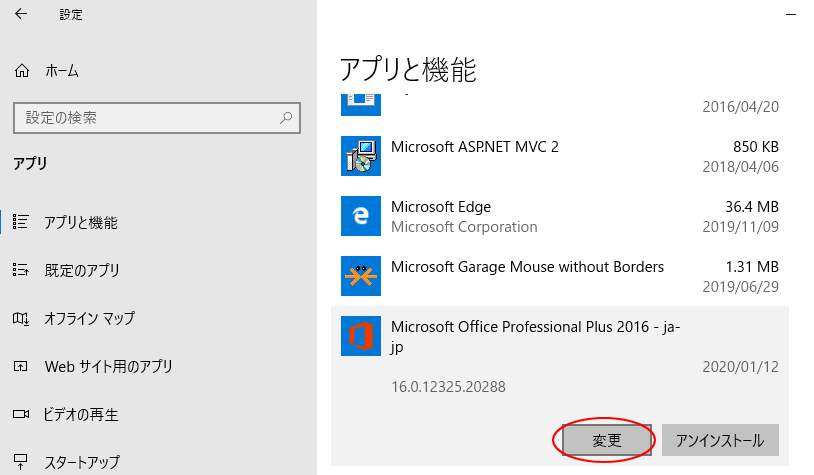The height and width of the screenshot is (475, 814).
Task: Click the 2018/04/06 install date
Action: 740,167
